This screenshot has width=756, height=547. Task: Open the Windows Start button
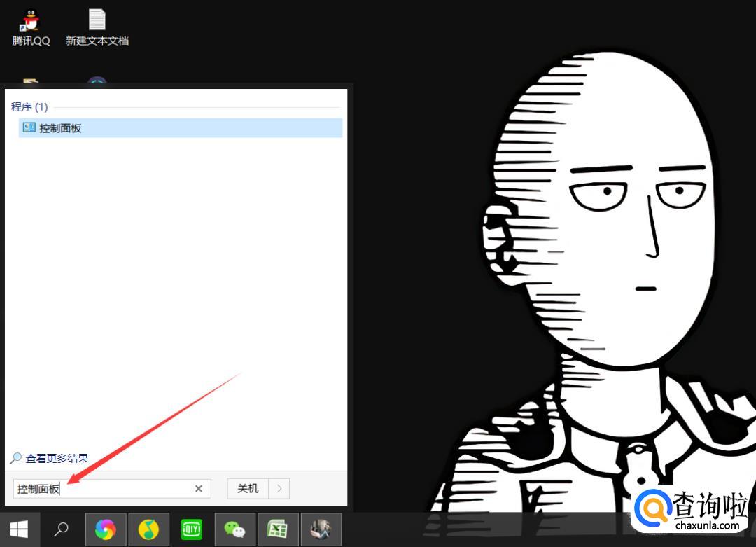[x=20, y=529]
